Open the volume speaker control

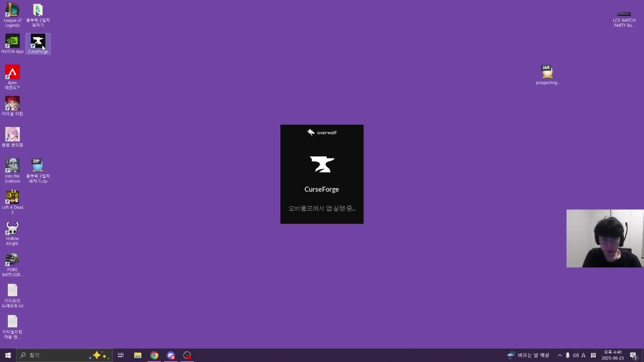click(x=576, y=355)
